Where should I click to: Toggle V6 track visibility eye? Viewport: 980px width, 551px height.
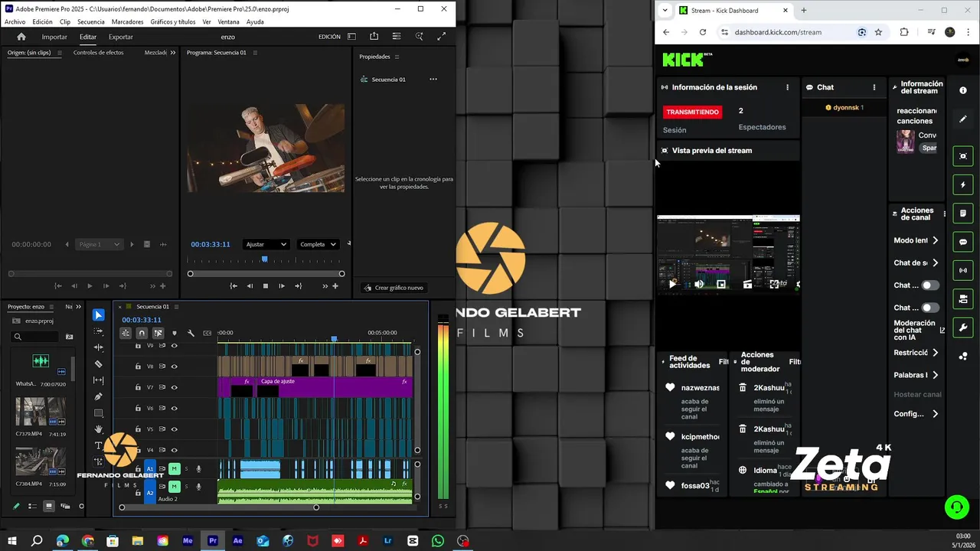pos(174,408)
